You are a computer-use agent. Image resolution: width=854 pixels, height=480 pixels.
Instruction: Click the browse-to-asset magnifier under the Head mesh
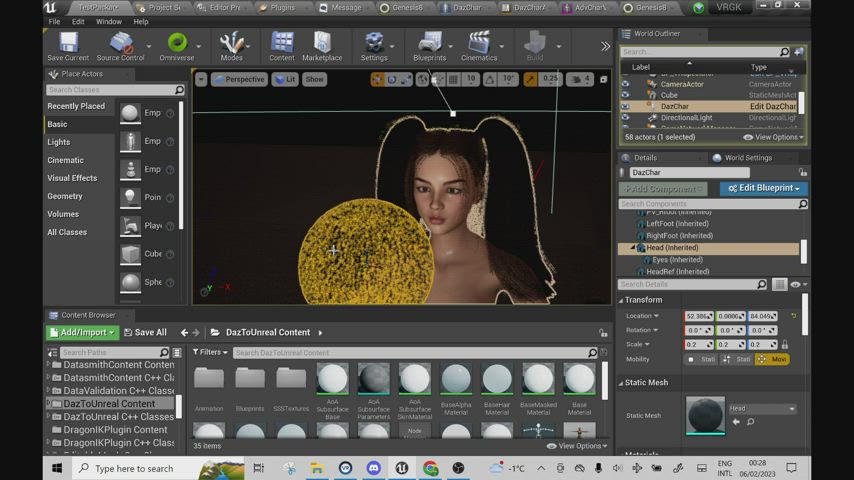[x=751, y=422]
